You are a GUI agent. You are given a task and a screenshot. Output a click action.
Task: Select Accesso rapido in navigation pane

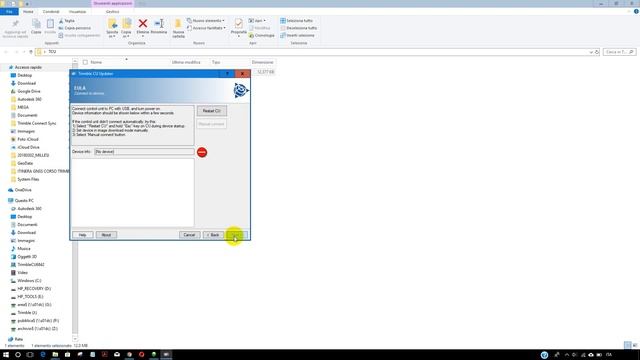coord(28,67)
